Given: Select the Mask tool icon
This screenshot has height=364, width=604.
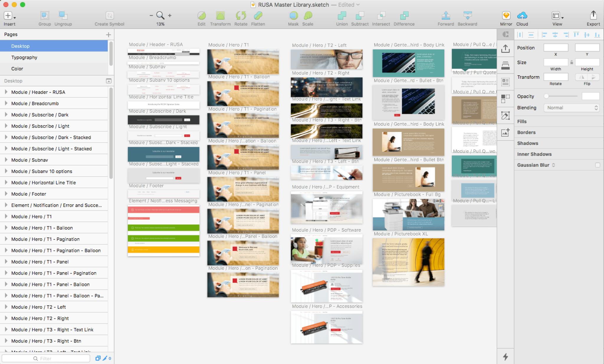Looking at the screenshot, I should [x=293, y=15].
